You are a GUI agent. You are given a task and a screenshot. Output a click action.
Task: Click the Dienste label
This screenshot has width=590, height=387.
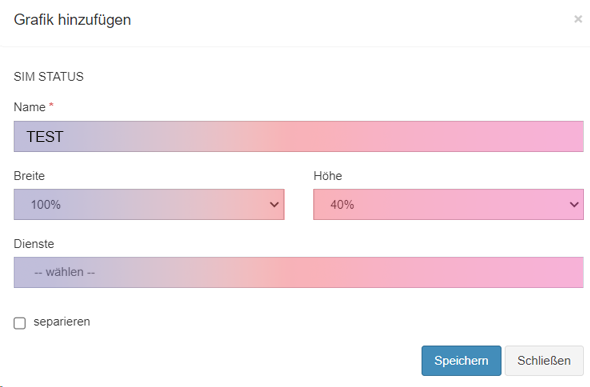(34, 244)
